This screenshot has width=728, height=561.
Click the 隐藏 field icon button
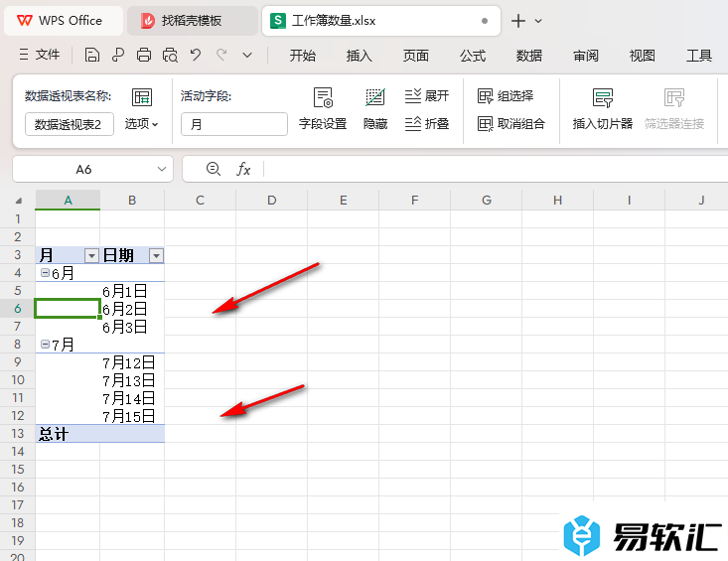375,110
